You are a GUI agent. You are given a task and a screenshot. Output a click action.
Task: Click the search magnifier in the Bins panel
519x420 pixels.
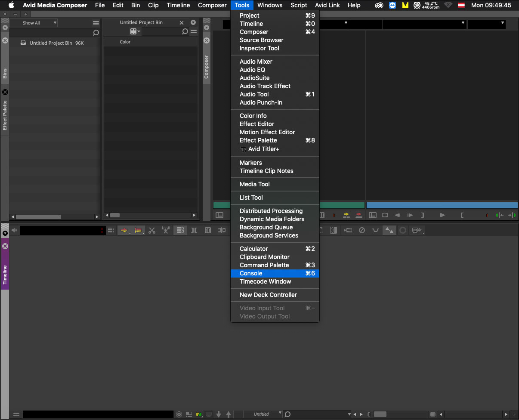click(x=96, y=33)
